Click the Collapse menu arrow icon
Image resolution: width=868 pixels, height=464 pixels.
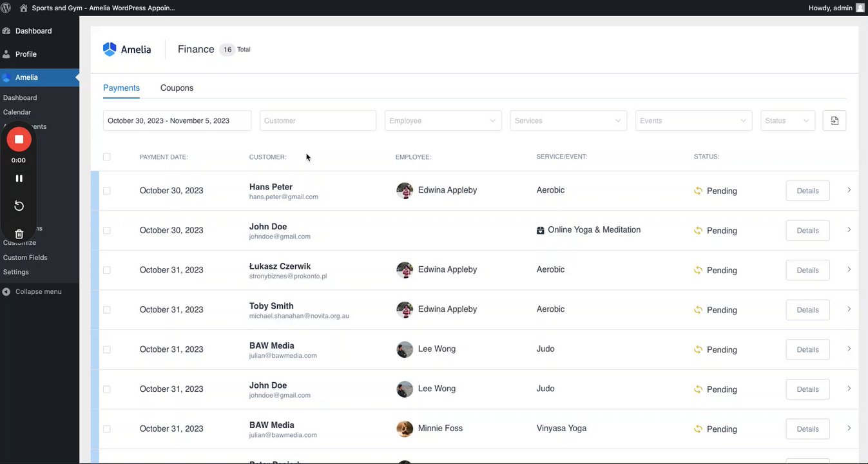click(6, 291)
